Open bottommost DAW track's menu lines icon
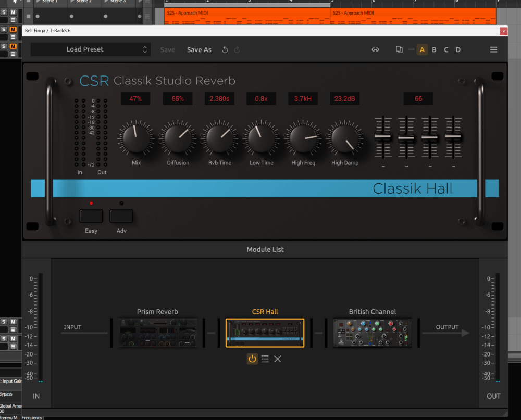Viewport: 521px width, 420px height. (13, 347)
